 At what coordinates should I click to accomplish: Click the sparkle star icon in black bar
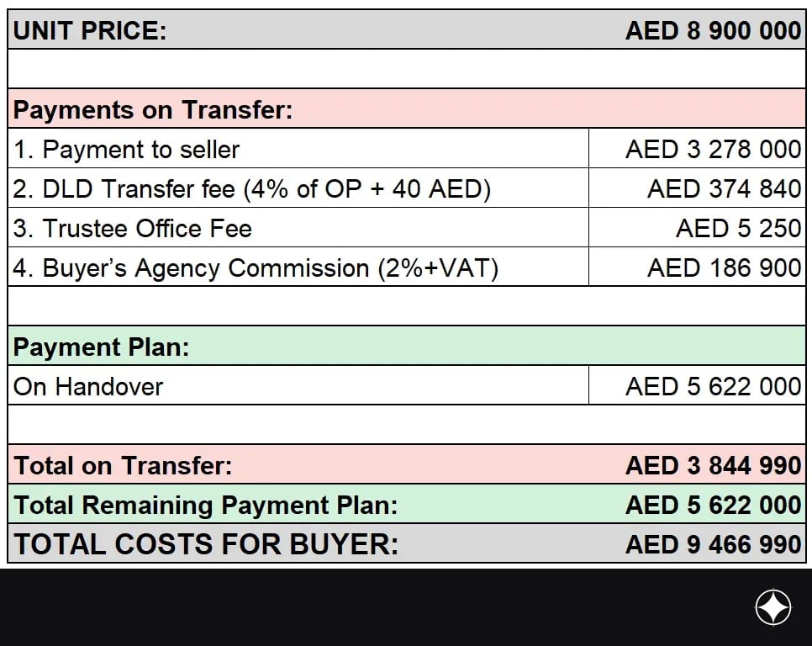coord(772,606)
